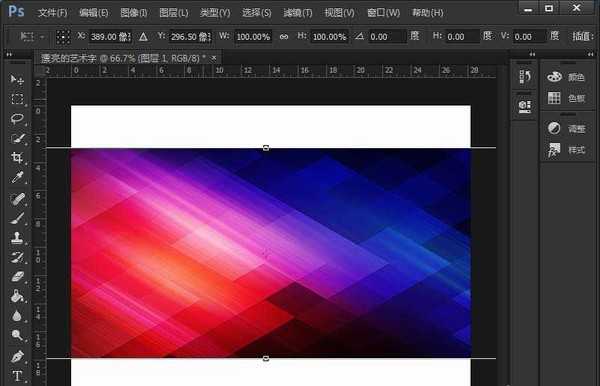600x386 pixels.
Task: Select the Move tool
Action: 17,80
